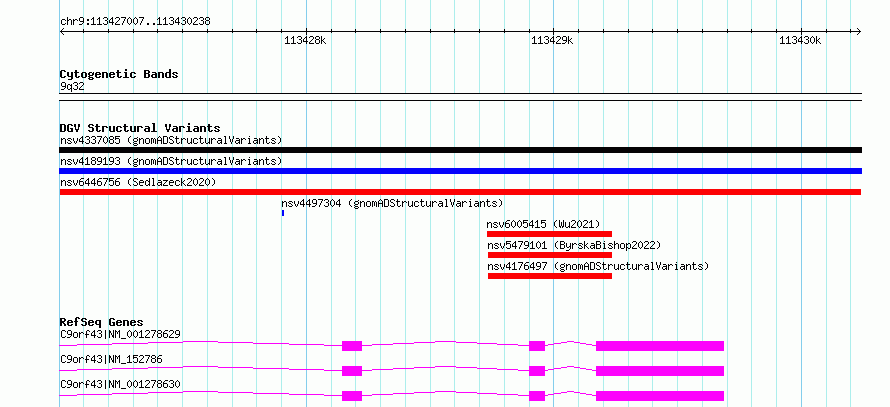Select the RefSeq Genes track heading
Image resolution: width=890 pixels, height=407 pixels.
(102, 322)
